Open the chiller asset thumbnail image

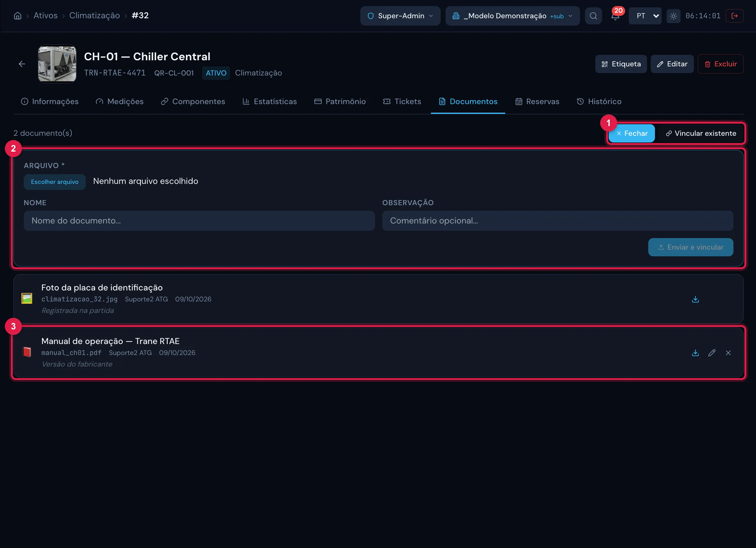pos(57,64)
